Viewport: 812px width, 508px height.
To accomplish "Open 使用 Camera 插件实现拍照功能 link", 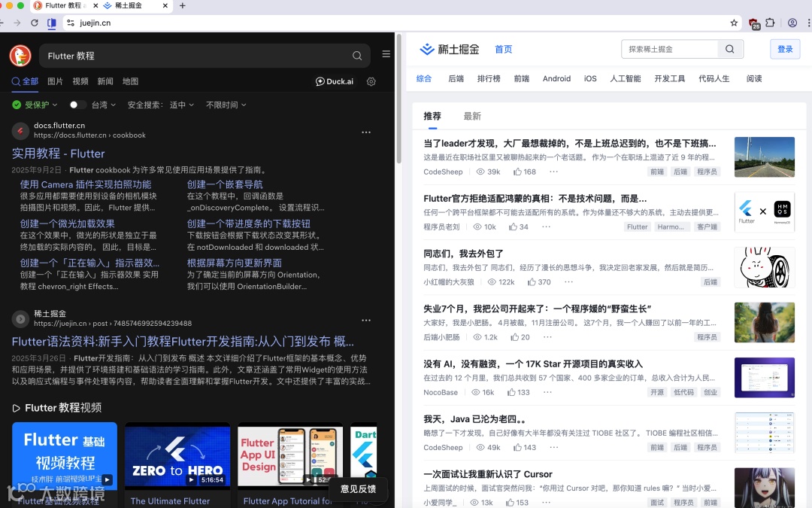I will pyautogui.click(x=86, y=184).
